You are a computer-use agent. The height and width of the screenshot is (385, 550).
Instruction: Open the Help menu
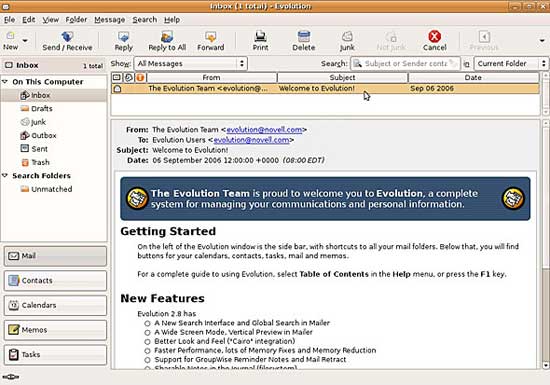[172, 20]
